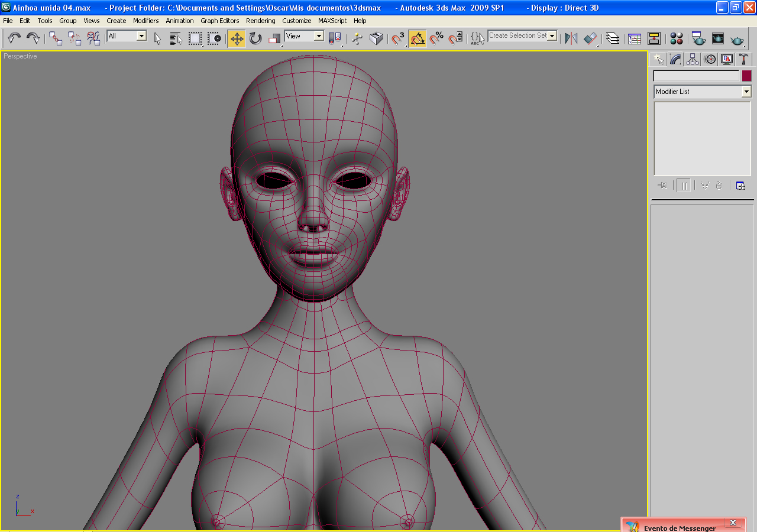Switch to the Display command panel tab
757x532 pixels.
727,59
